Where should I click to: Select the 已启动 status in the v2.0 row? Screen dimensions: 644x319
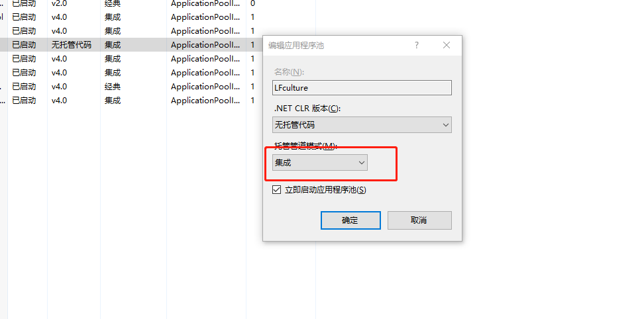click(24, 4)
